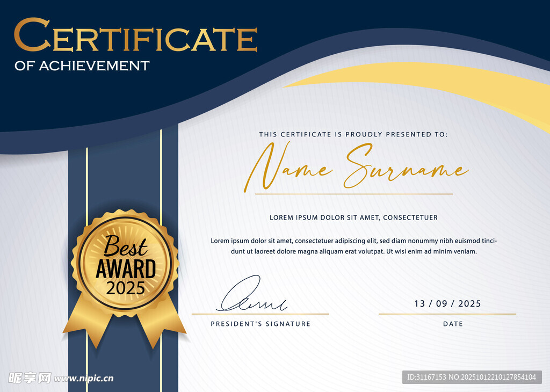Select the 'OF ACHIEVEMENT' subtitle text

point(82,66)
